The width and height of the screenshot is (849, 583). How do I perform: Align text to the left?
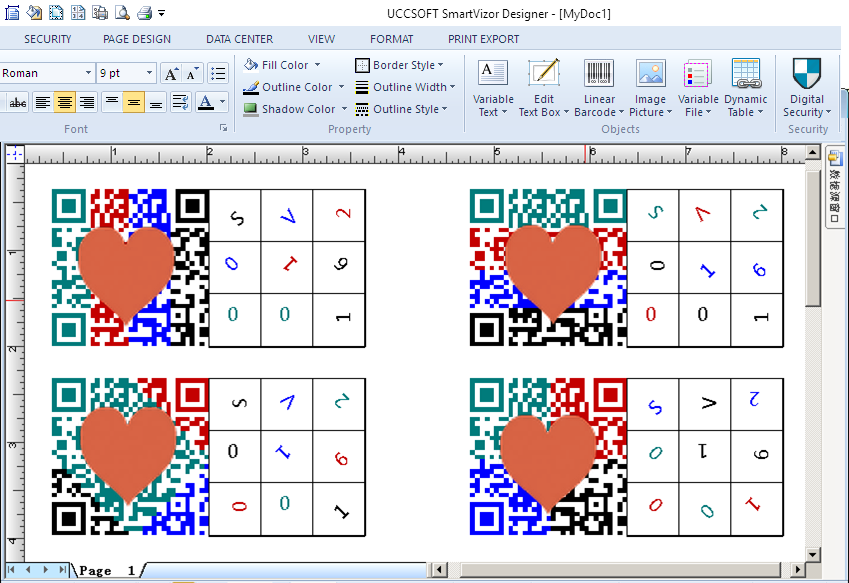pos(43,102)
